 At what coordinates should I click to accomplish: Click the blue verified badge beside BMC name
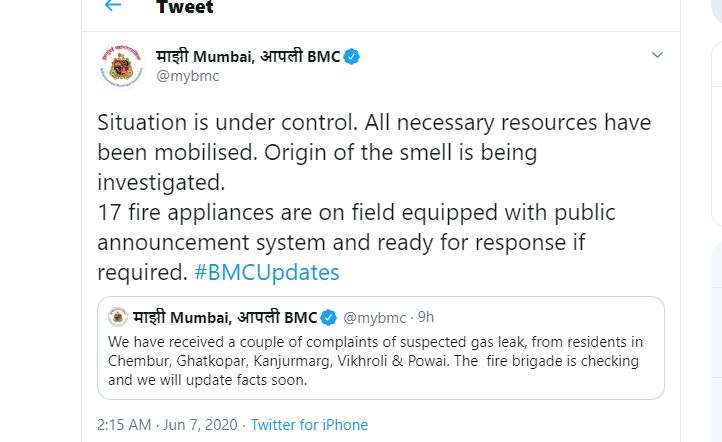(x=352, y=57)
